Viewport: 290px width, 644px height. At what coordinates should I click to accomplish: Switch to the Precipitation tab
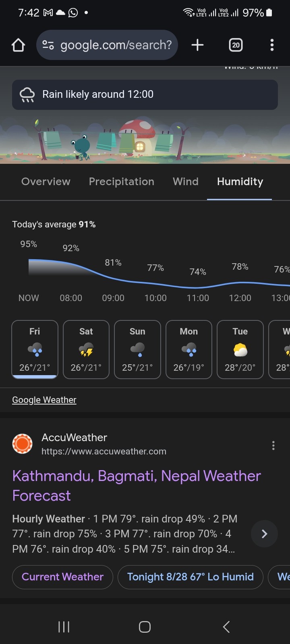(x=121, y=182)
